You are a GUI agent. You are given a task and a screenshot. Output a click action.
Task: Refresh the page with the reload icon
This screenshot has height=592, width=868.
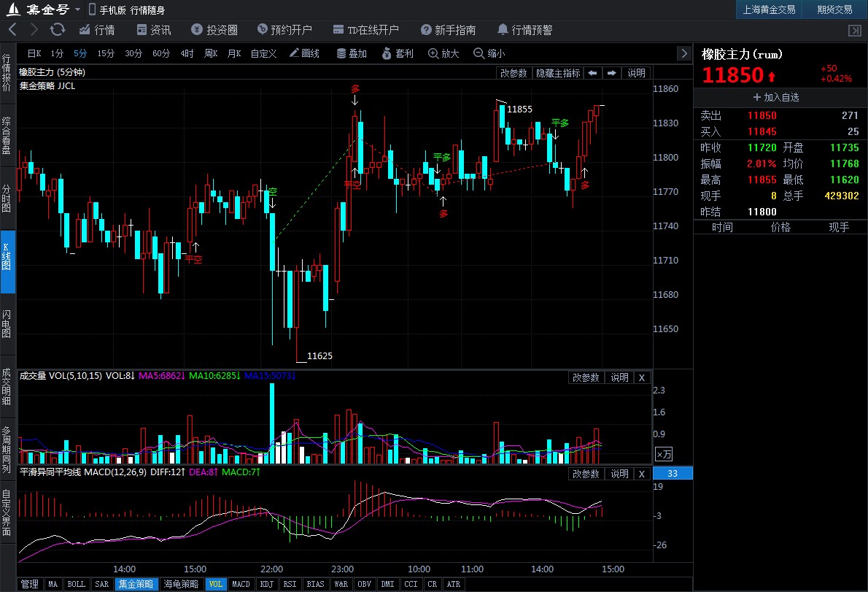[x=58, y=29]
